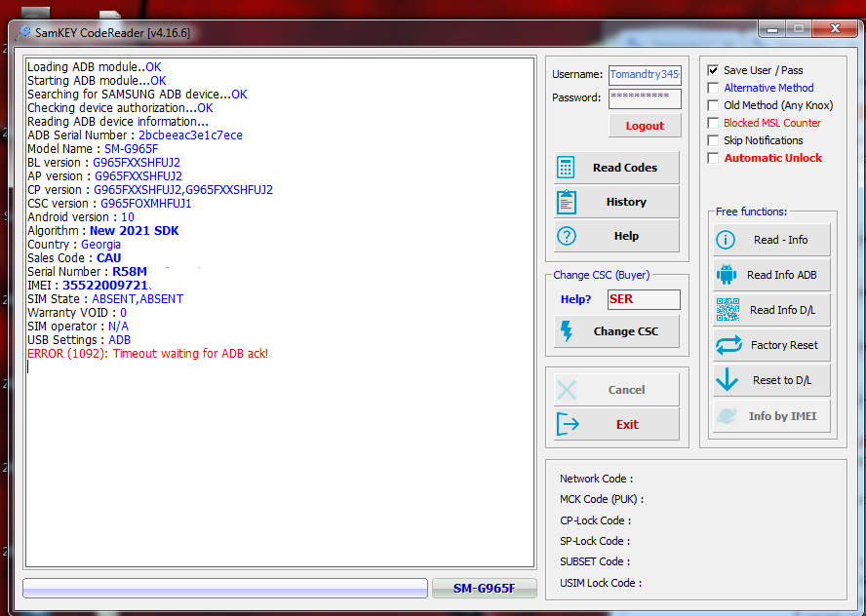Click the CP-Lock Code label
Image resolution: width=866 pixels, height=616 pixels.
click(595, 520)
